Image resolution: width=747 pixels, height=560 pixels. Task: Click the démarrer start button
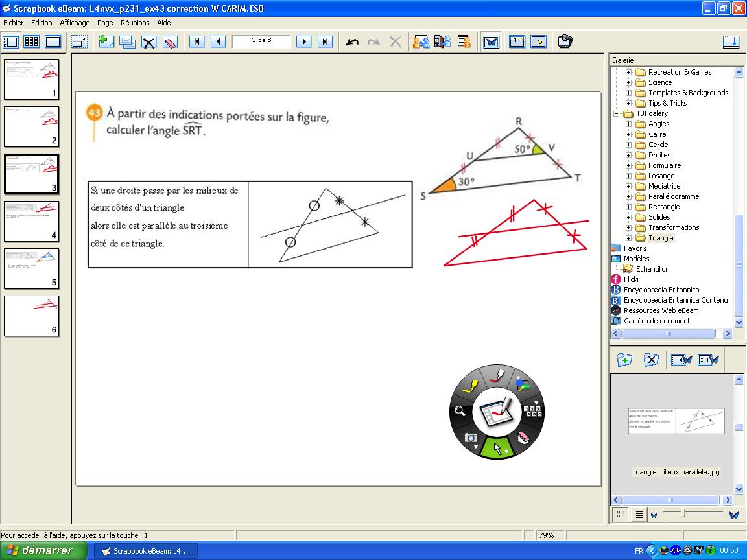coord(43,550)
